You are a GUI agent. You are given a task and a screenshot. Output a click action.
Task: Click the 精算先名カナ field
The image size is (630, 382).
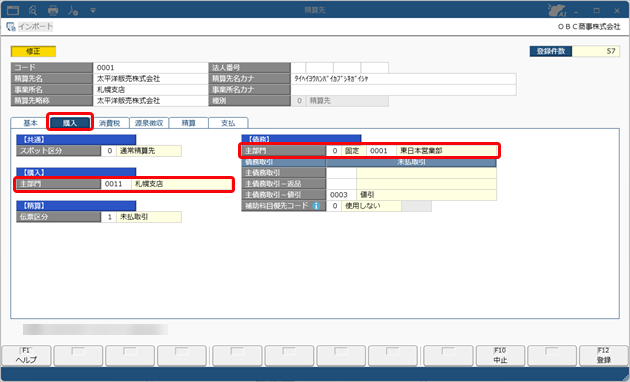pyautogui.click(x=403, y=79)
